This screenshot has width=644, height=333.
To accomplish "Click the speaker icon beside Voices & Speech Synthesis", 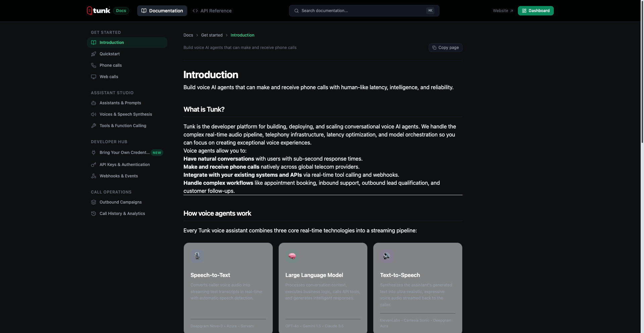I will pyautogui.click(x=94, y=114).
